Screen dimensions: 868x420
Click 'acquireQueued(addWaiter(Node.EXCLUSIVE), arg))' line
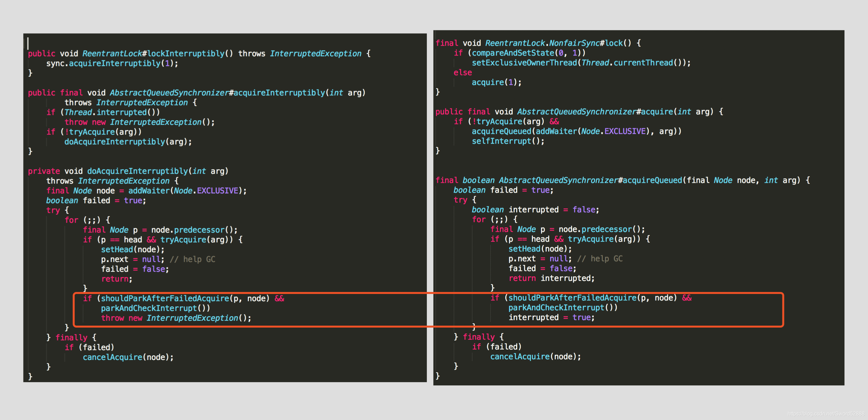pyautogui.click(x=576, y=131)
